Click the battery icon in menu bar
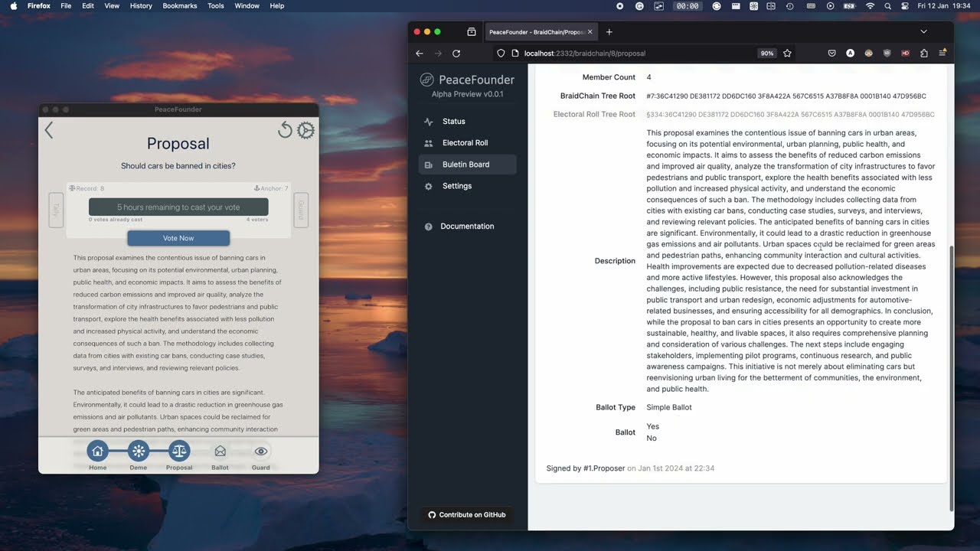Image resolution: width=980 pixels, height=551 pixels. coord(849,5)
